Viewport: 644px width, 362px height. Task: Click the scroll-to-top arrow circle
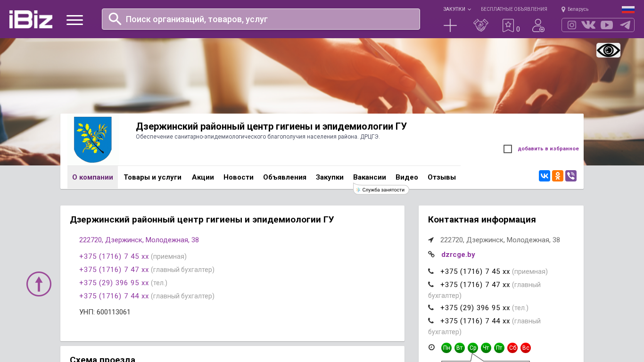coord(39,284)
